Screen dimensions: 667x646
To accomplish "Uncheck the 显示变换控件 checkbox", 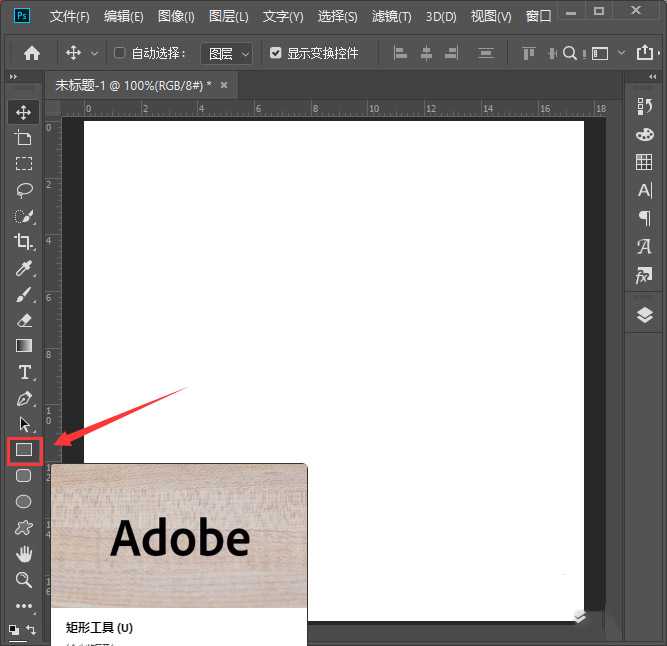I will 276,53.
